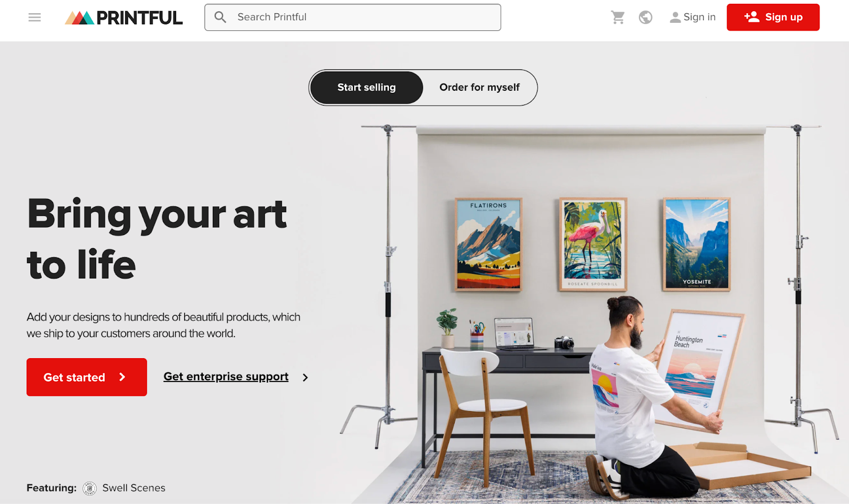The image size is (849, 504).
Task: Open Get enterprise support link
Action: click(226, 377)
